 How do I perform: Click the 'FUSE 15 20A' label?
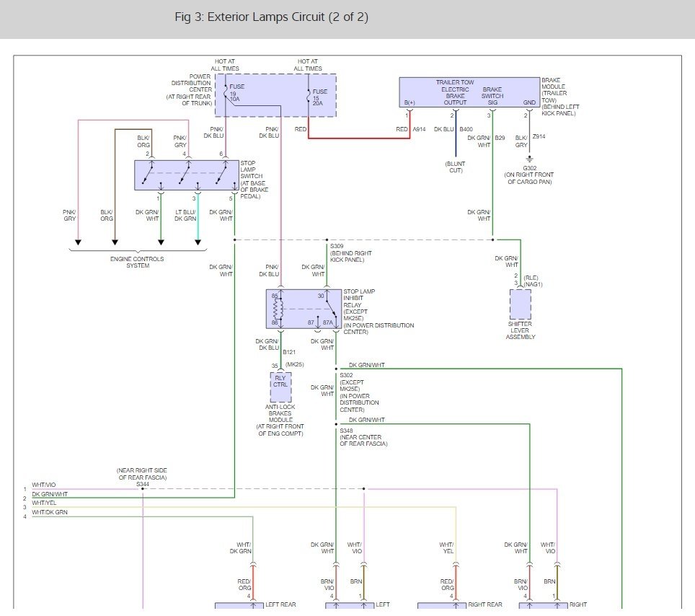319,97
